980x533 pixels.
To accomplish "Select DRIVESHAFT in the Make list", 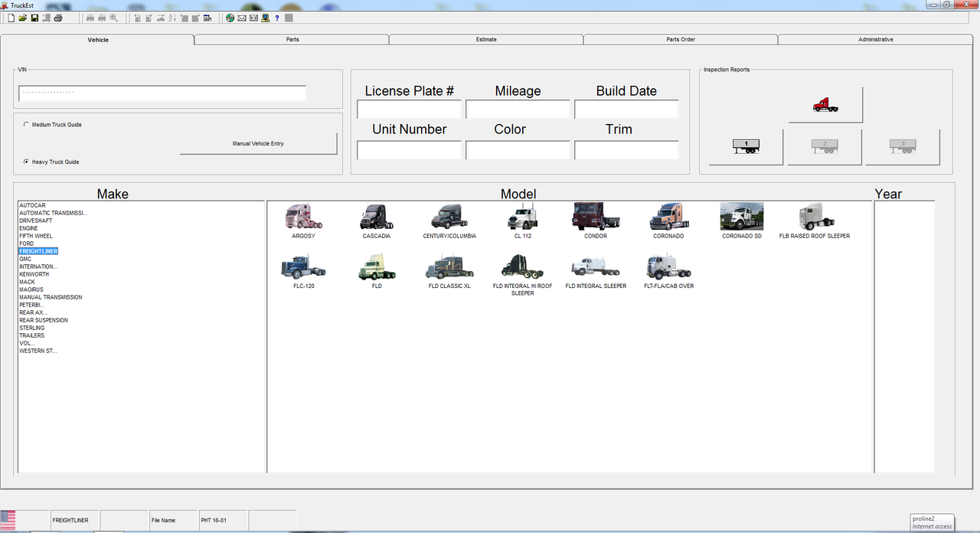I will tap(36, 221).
